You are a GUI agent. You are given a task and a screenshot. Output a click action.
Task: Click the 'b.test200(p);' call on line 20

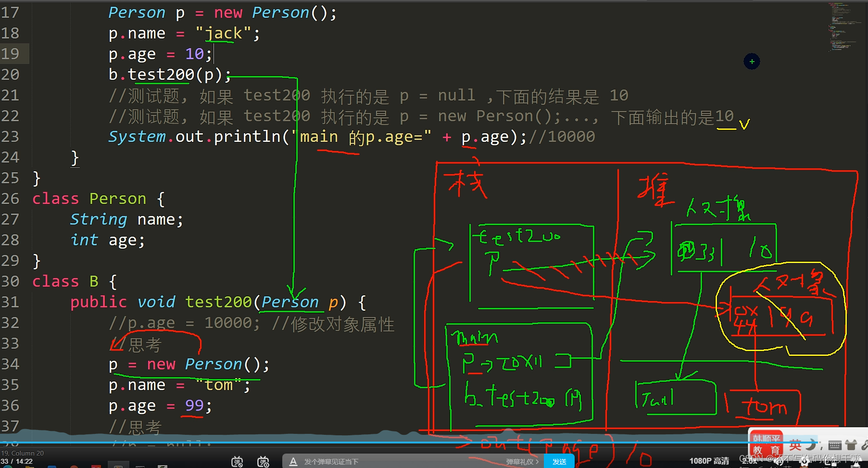pyautogui.click(x=170, y=75)
